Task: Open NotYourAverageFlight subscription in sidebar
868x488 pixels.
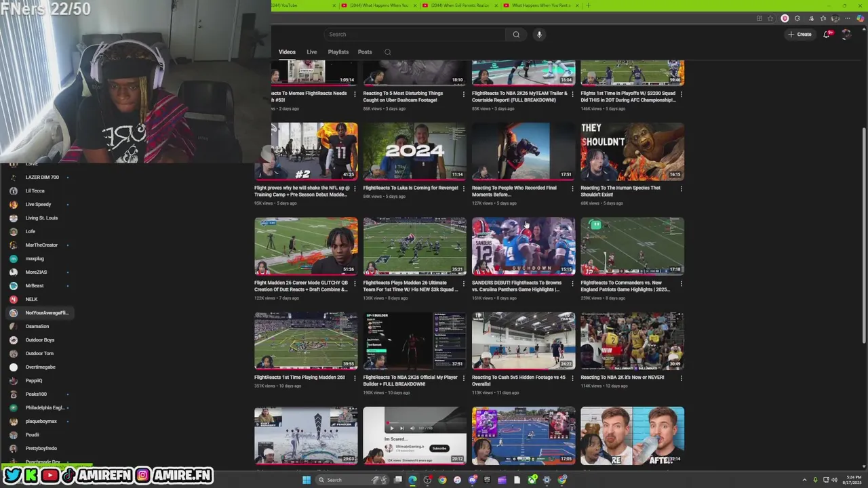Action: click(x=39, y=312)
